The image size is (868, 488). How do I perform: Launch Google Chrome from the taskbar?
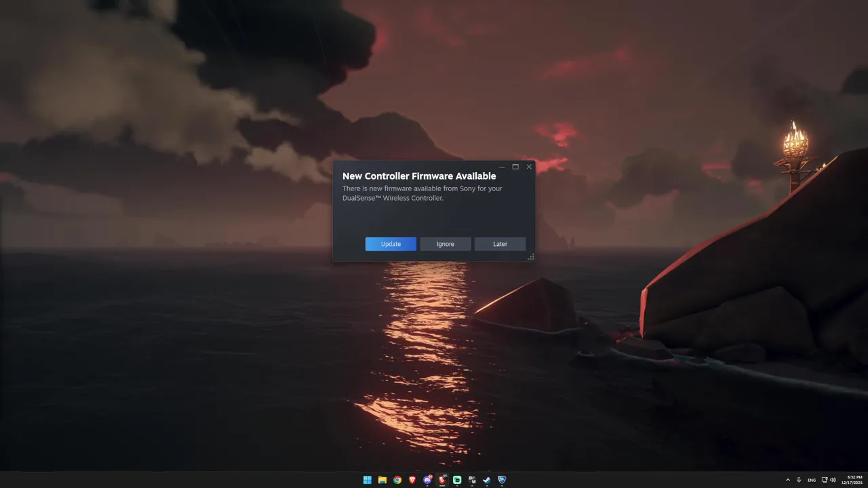(x=397, y=480)
